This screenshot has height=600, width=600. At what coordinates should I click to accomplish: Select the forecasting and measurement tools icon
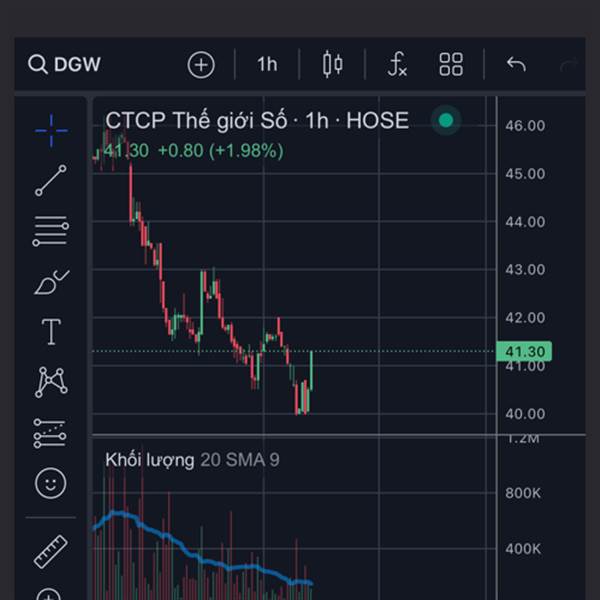click(50, 433)
